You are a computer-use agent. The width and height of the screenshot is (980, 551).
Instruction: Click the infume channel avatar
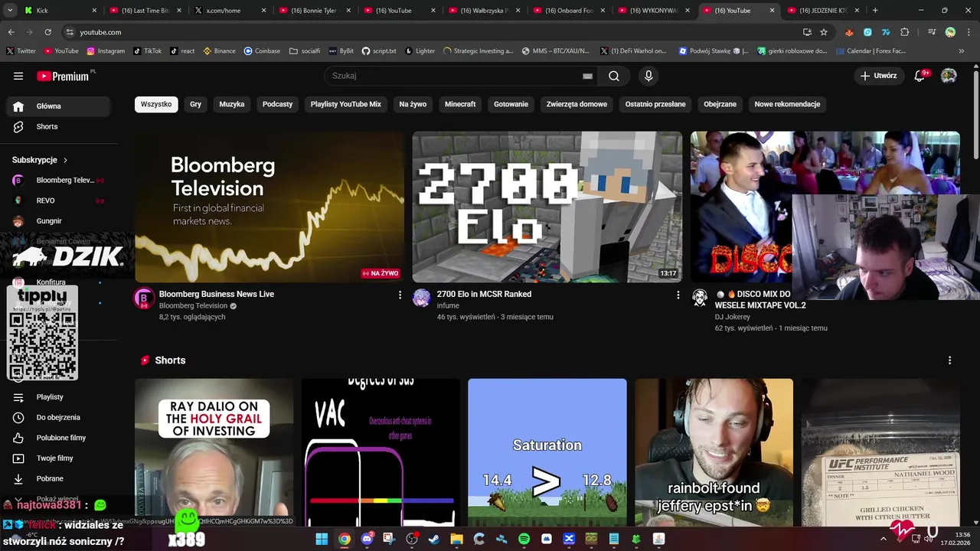click(422, 298)
